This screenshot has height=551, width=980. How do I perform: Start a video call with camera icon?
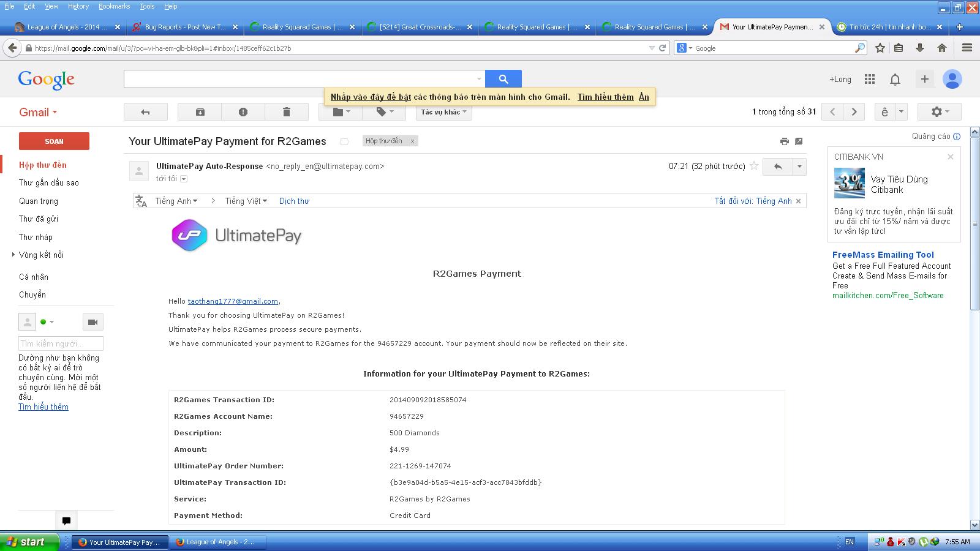[92, 322]
